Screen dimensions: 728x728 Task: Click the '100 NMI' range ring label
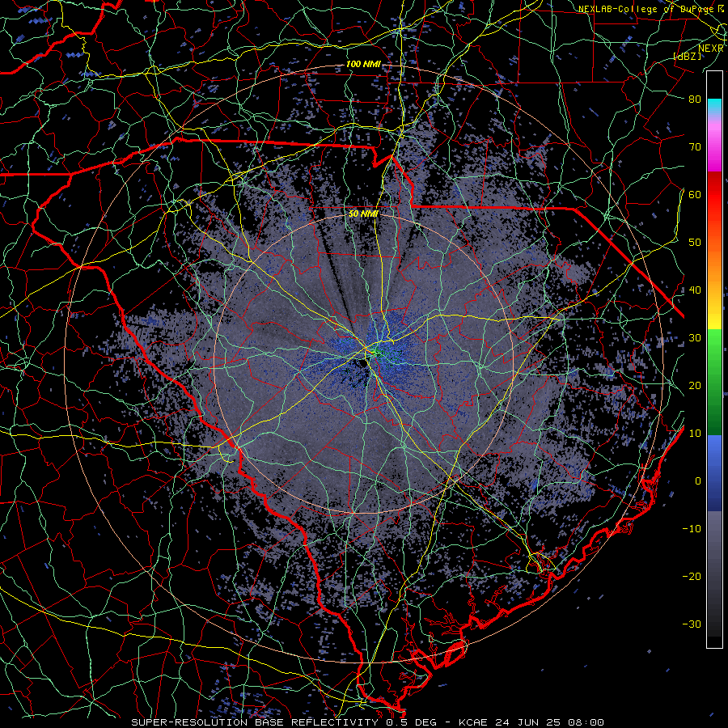tap(363, 64)
